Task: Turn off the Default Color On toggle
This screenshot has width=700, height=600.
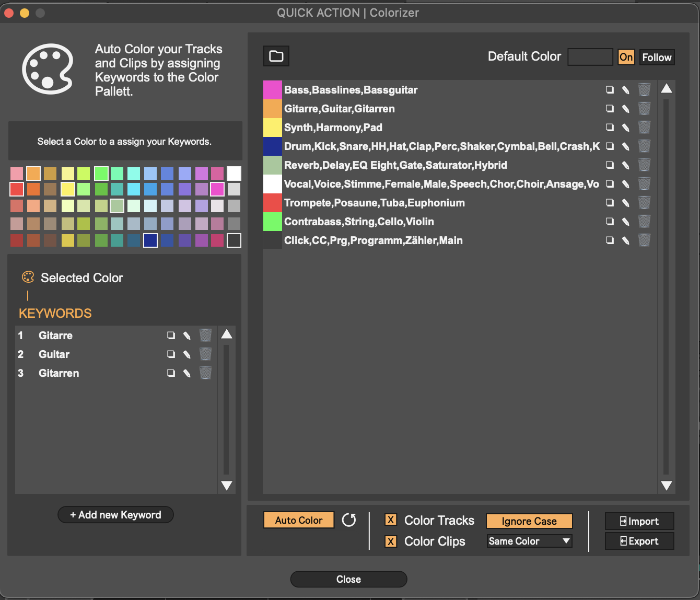Action: (626, 57)
